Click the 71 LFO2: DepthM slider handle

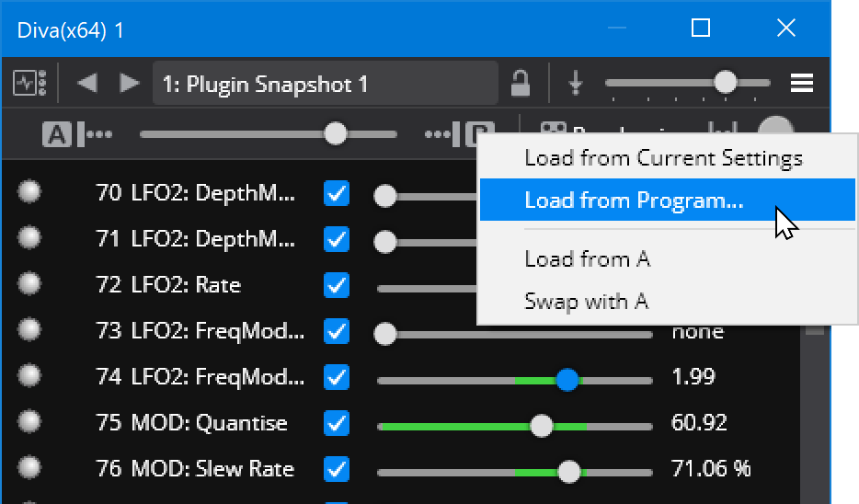(385, 242)
